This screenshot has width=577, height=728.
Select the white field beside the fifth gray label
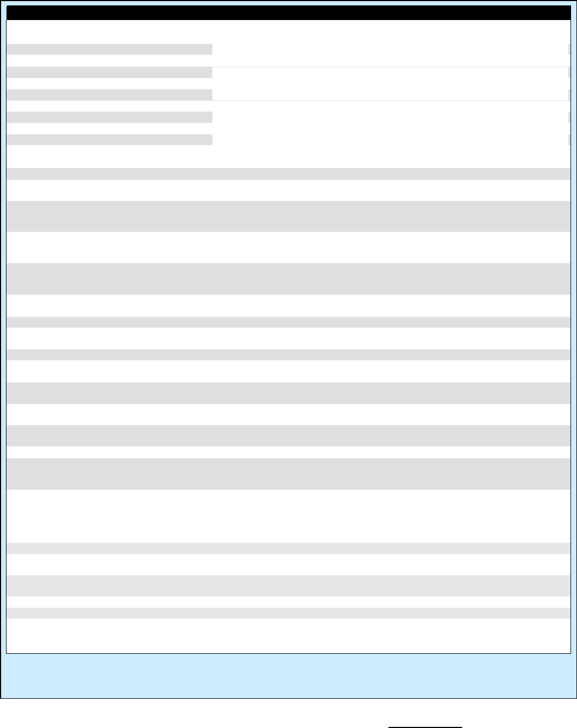pos(390,140)
